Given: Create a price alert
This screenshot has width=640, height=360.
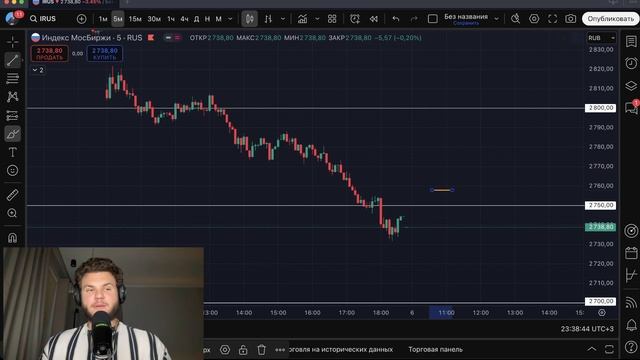Looking at the screenshot, I should [355, 19].
